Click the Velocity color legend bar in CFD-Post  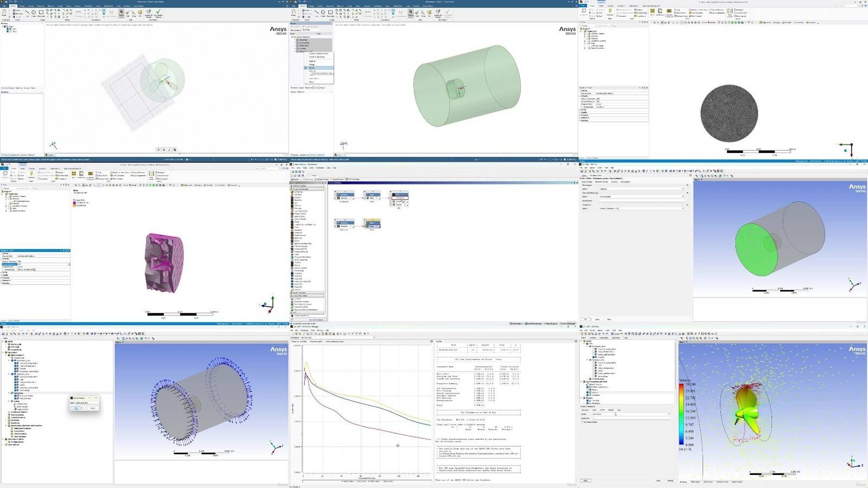pyautogui.click(x=681, y=414)
